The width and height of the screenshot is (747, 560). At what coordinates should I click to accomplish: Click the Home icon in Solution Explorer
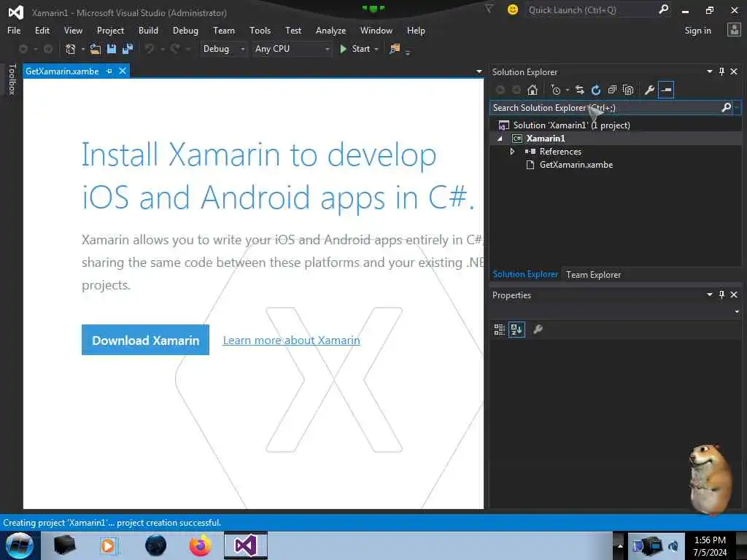coord(532,90)
